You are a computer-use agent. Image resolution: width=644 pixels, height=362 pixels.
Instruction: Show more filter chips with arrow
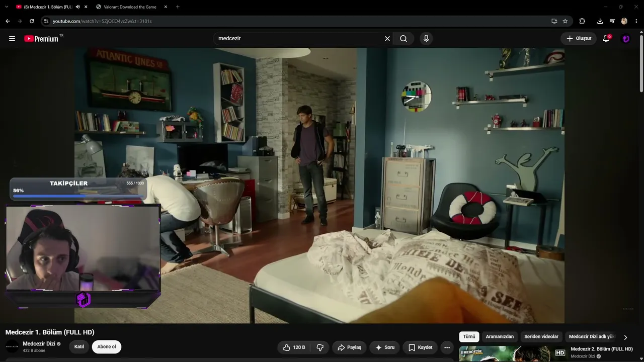625,337
